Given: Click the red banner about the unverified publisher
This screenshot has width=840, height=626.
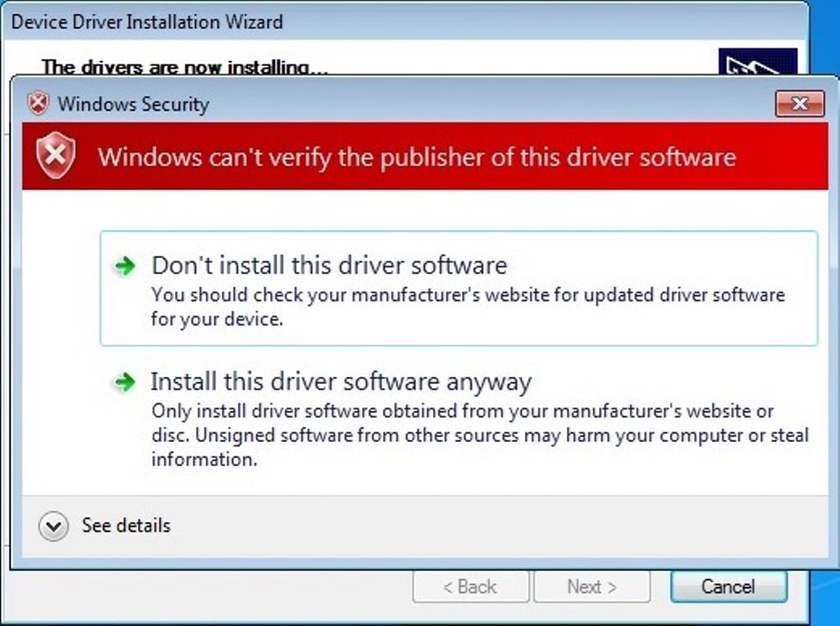Looking at the screenshot, I should pyautogui.click(x=425, y=156).
